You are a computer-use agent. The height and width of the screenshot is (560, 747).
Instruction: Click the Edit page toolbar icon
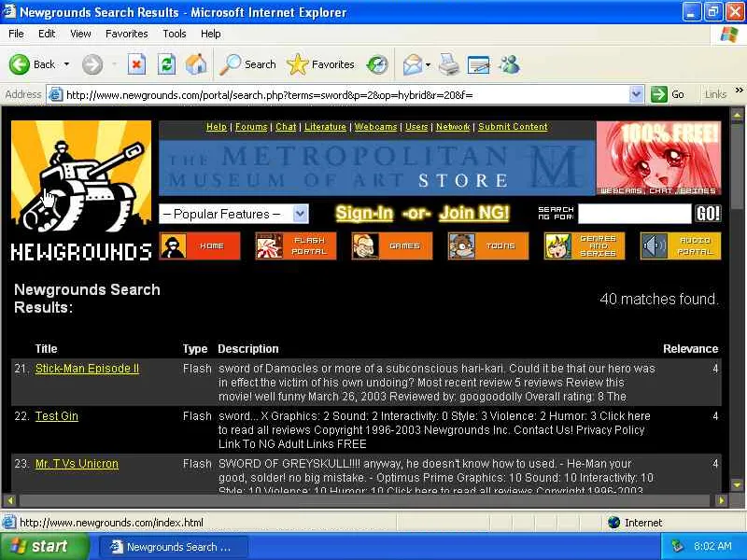pyautogui.click(x=478, y=64)
